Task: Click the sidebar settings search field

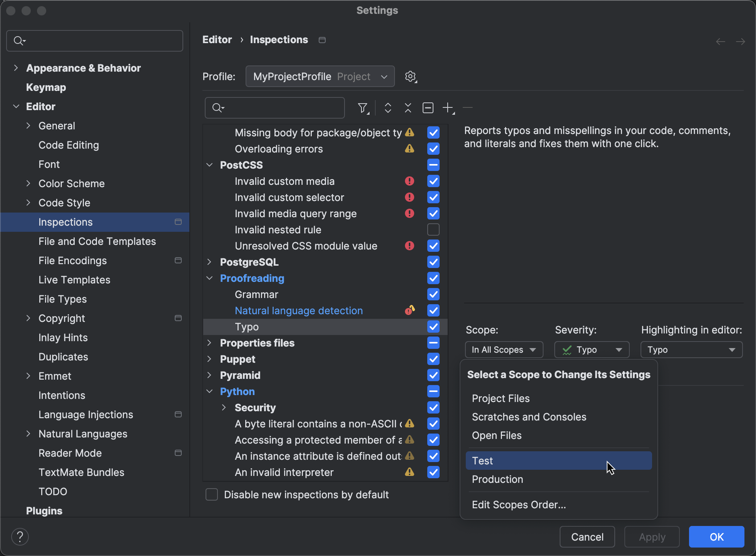Action: coord(94,40)
